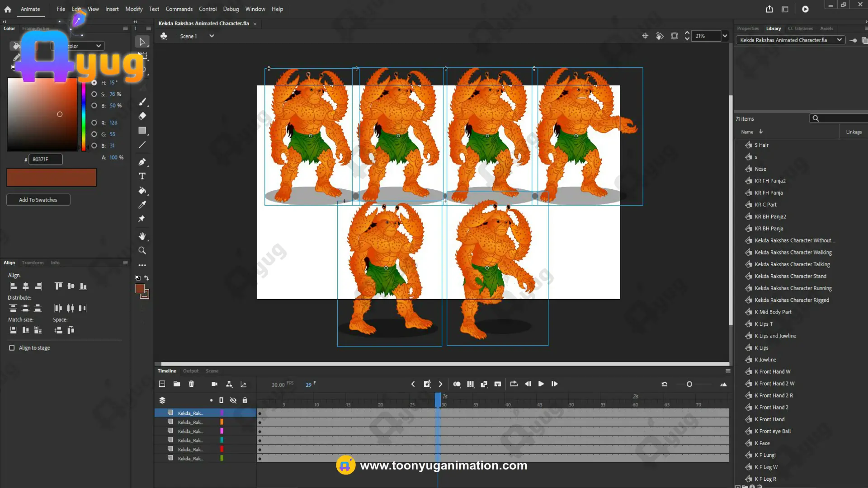Click the Add To Swatches button
The height and width of the screenshot is (488, 868).
[38, 200]
